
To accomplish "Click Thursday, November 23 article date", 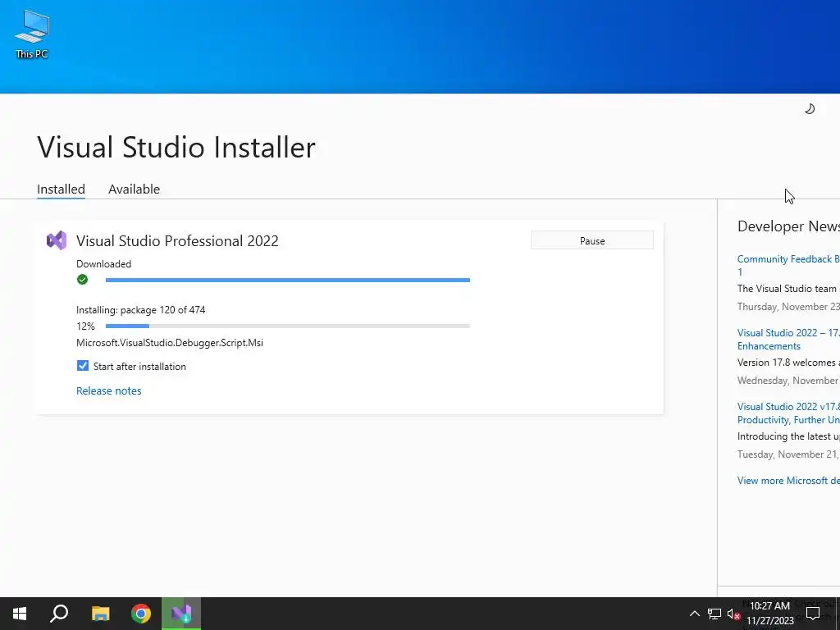I will pos(788,307).
